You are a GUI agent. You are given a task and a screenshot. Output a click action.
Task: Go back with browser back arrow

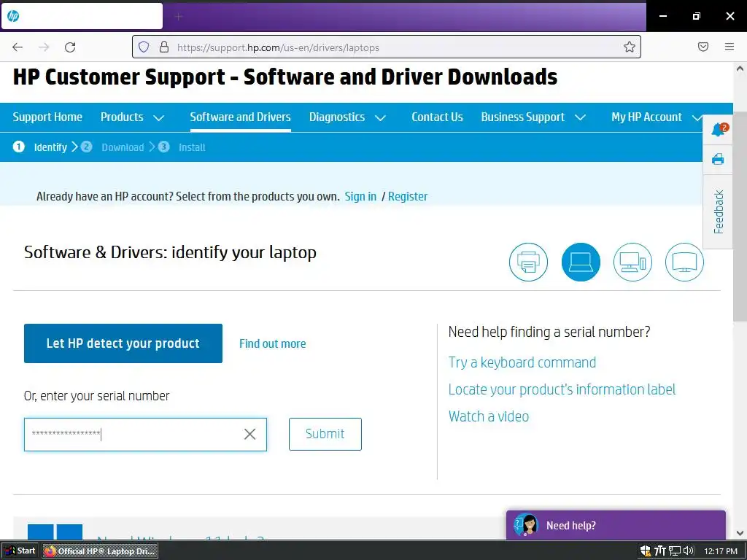[18, 47]
